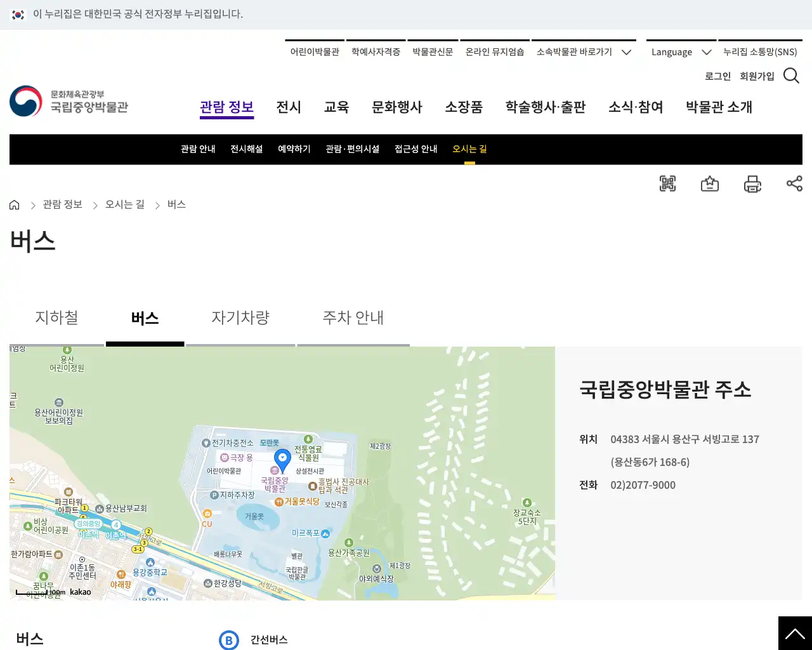Click the 로그인 link
The height and width of the screenshot is (650, 812).
[717, 76]
